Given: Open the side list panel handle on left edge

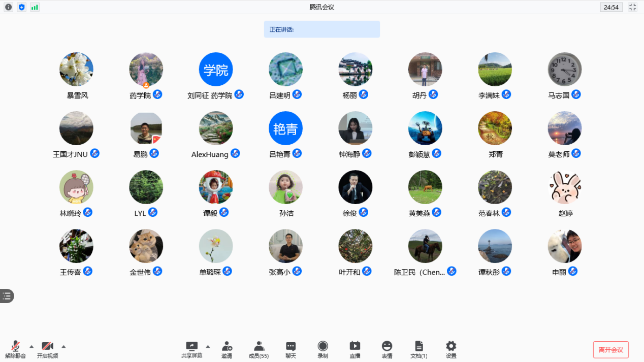Looking at the screenshot, I should click(x=7, y=296).
